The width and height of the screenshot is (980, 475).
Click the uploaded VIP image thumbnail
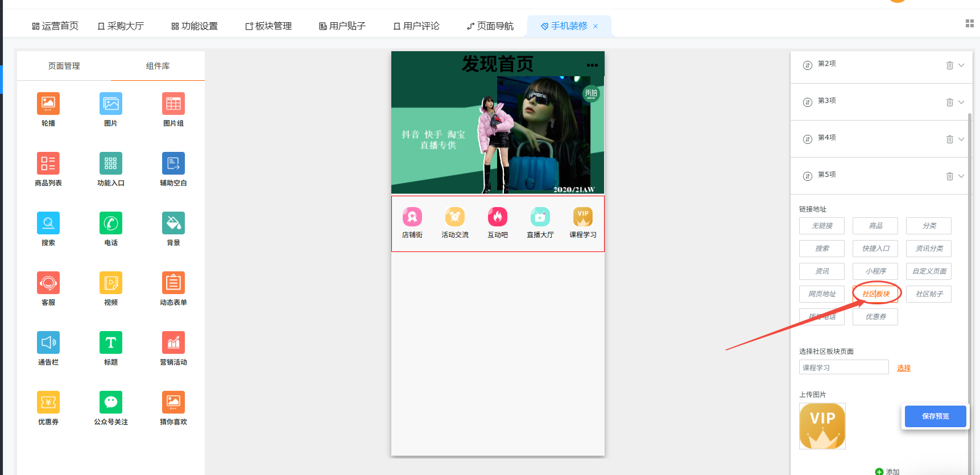click(x=822, y=426)
